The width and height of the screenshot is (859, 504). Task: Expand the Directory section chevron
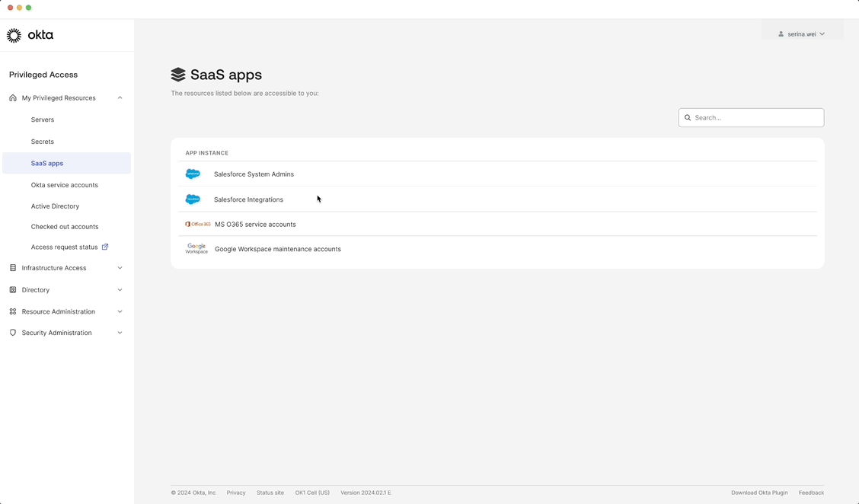coord(120,290)
